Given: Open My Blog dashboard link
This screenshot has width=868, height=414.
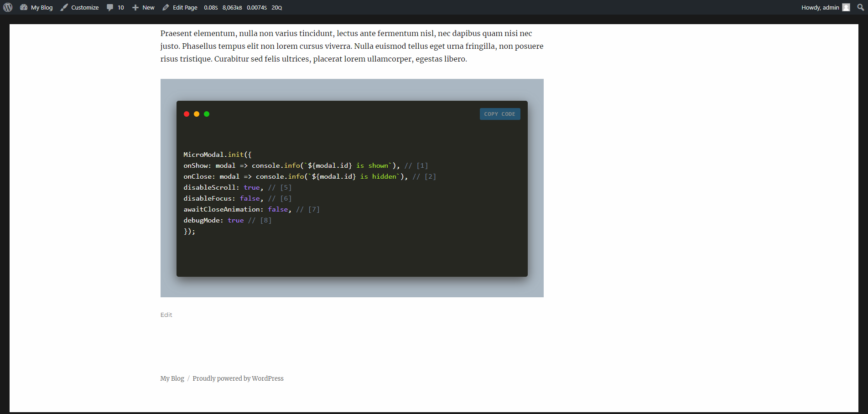Looking at the screenshot, I should point(36,7).
